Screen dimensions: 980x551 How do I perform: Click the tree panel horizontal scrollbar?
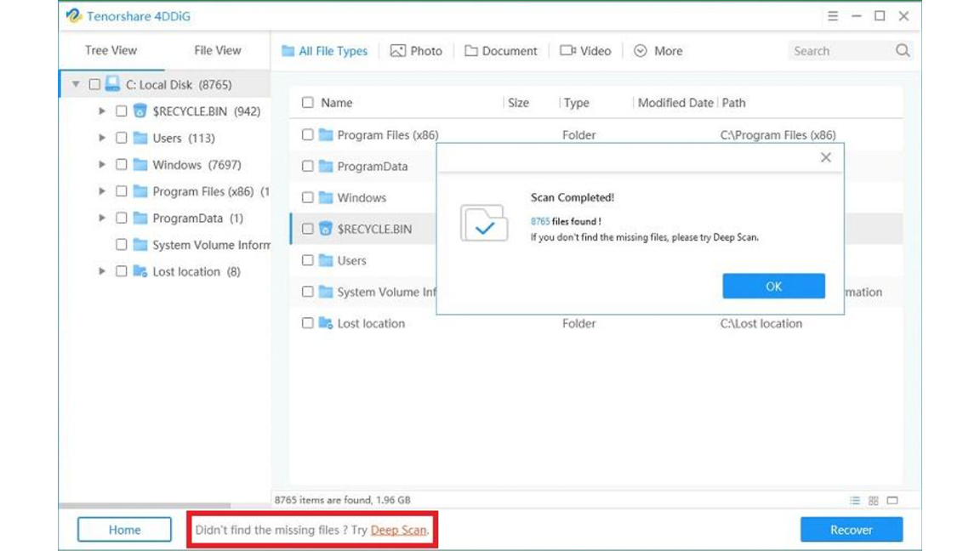coord(145,505)
